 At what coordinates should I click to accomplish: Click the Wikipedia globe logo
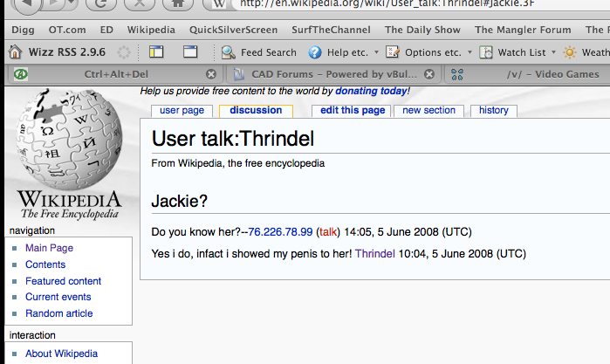(x=69, y=139)
